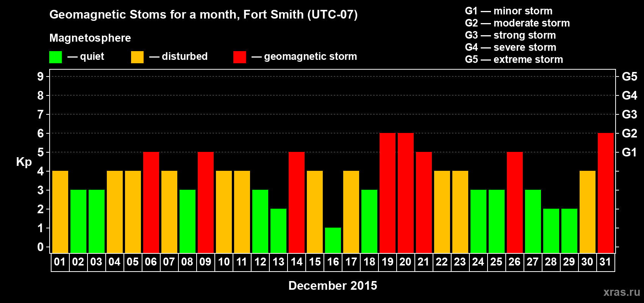Select the orange bar for day 30
This screenshot has height=303, width=644.
pos(588,212)
